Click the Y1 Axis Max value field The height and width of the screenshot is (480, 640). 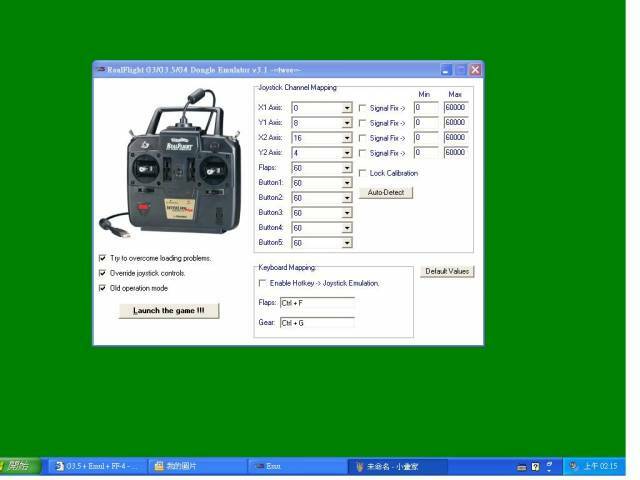(456, 122)
